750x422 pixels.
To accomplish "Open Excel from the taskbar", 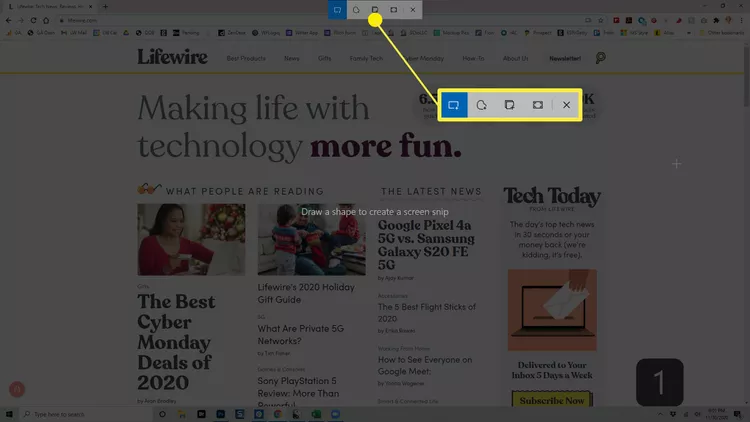I will click(x=316, y=414).
